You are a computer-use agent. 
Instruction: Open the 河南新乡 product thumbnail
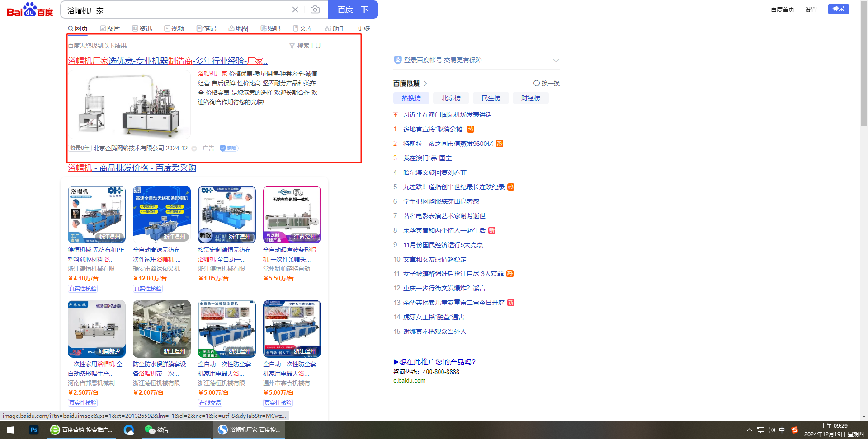point(97,329)
